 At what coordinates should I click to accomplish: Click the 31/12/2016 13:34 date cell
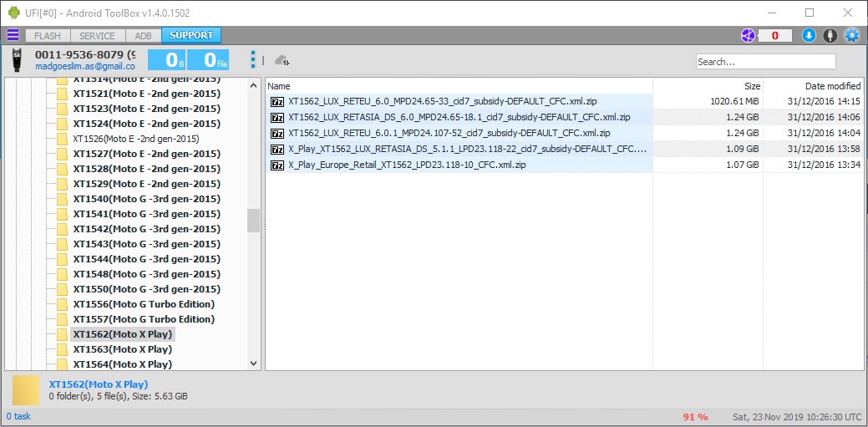pos(824,165)
